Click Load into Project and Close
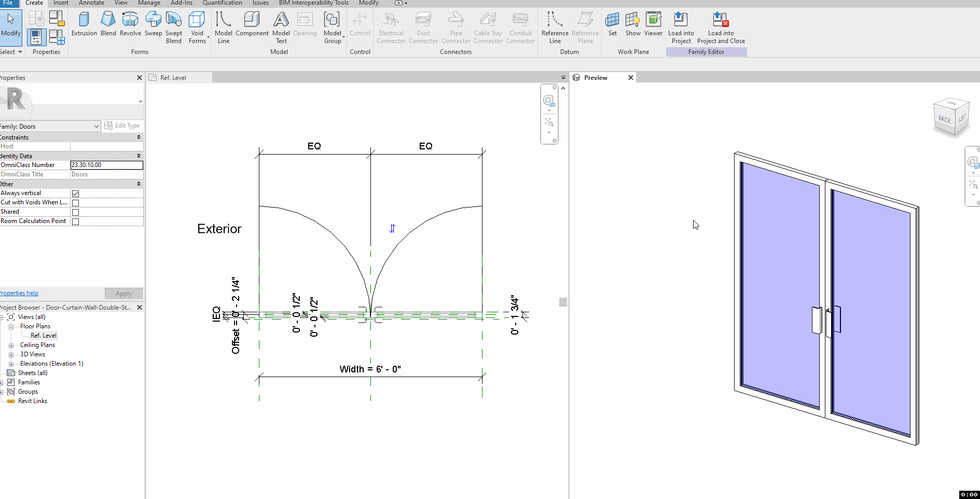 click(721, 28)
